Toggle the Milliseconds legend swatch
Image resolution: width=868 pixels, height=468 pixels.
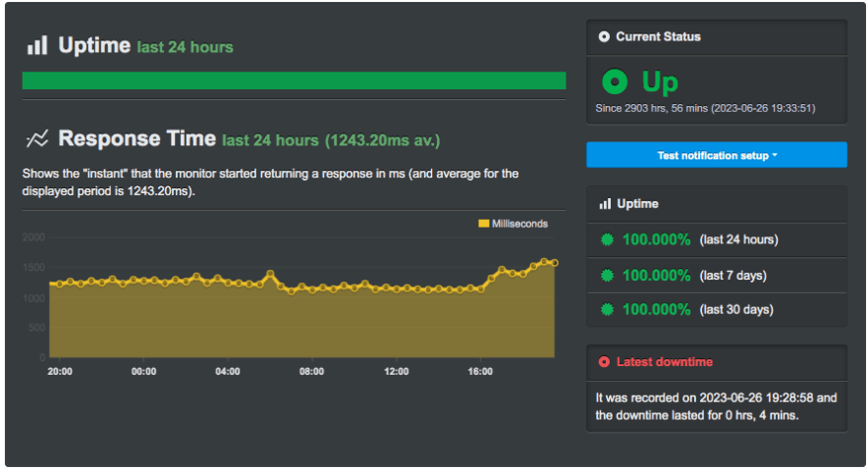tap(483, 224)
